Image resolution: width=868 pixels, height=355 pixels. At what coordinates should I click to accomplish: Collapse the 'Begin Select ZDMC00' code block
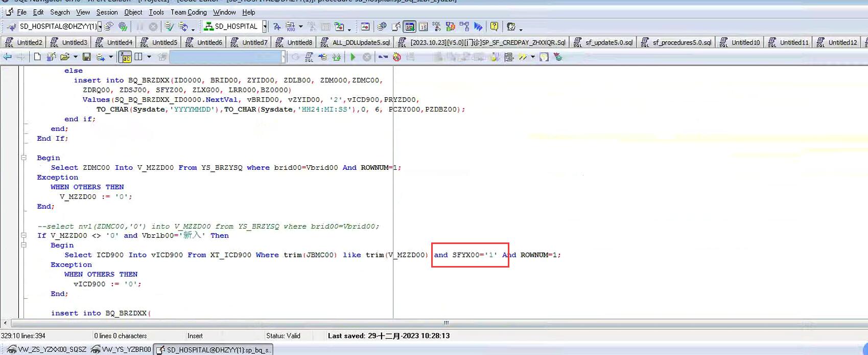pos(24,158)
